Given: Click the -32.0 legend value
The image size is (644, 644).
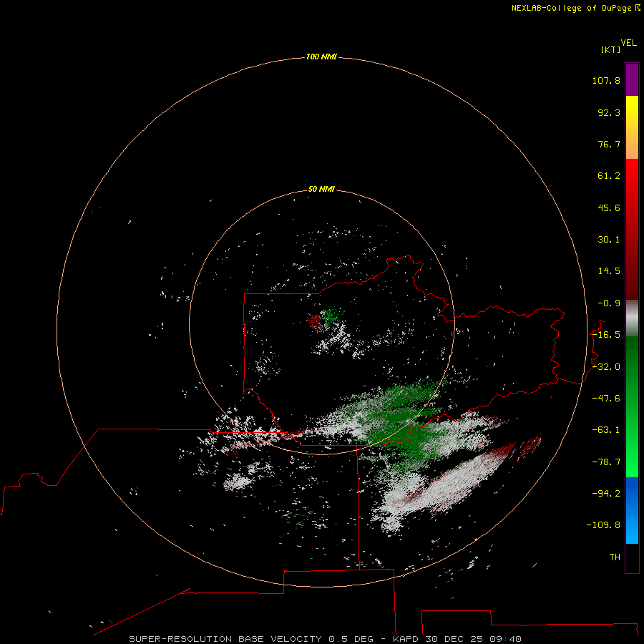Looking at the screenshot, I should click(606, 367).
